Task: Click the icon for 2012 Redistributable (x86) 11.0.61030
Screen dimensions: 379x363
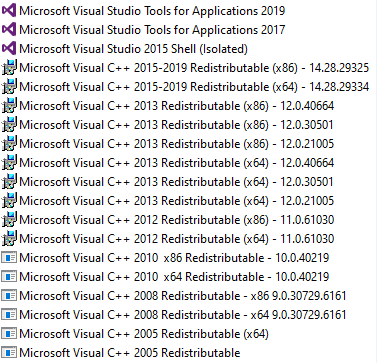Action: point(9,220)
